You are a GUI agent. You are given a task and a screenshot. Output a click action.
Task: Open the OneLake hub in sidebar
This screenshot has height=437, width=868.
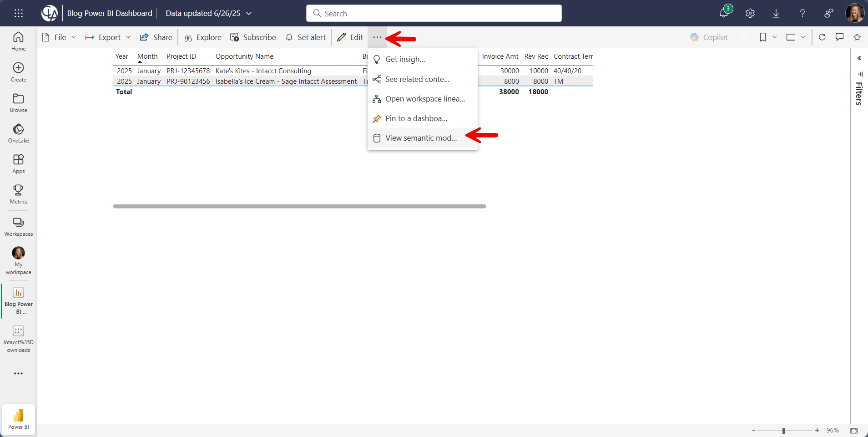(x=18, y=133)
